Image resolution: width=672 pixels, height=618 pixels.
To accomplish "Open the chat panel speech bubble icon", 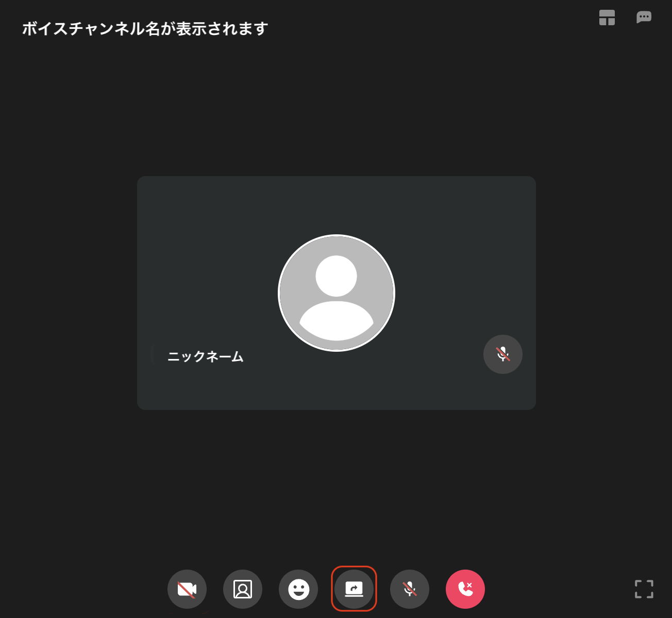I will click(x=644, y=18).
